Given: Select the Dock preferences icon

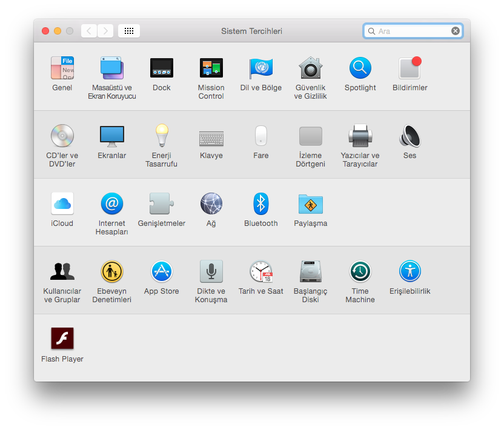Looking at the screenshot, I should coord(161,68).
